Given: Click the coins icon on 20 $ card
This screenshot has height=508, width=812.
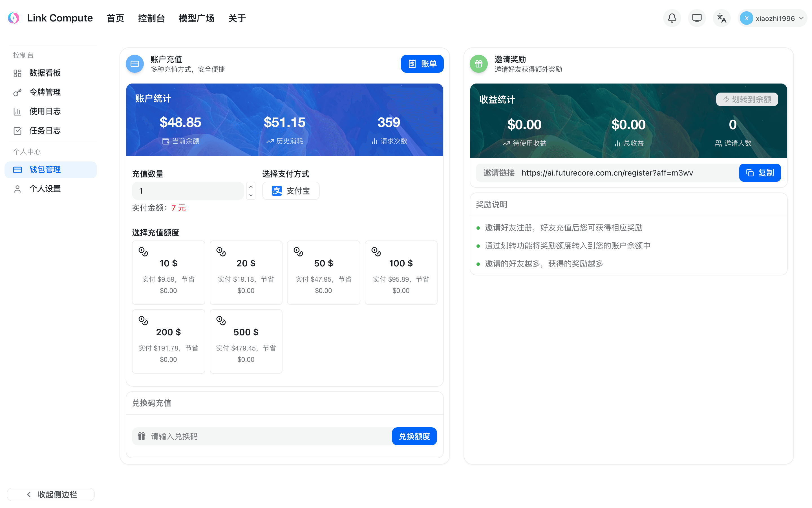Looking at the screenshot, I should 221,252.
